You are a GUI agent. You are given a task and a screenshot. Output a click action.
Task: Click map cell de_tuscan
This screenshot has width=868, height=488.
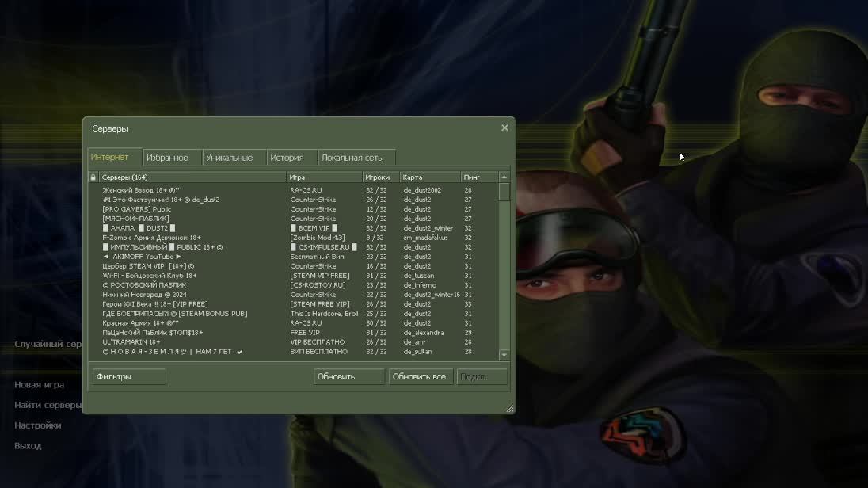tap(418, 276)
